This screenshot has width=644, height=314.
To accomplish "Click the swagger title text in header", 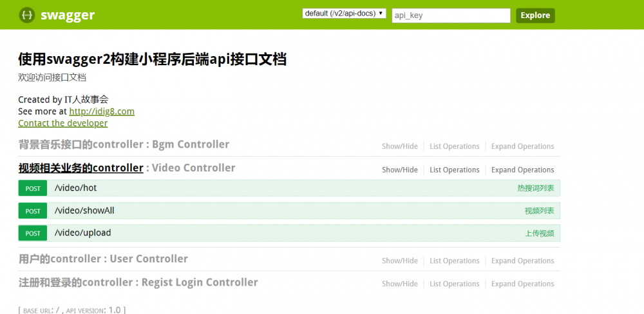I will [68, 15].
